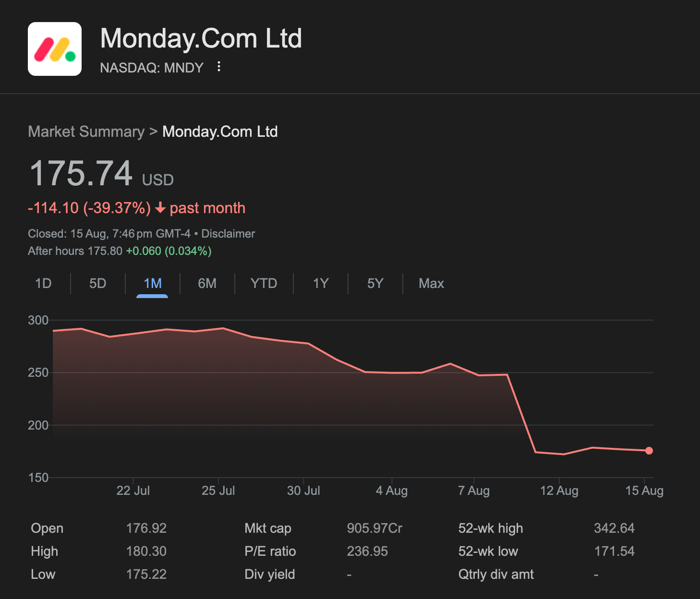Switch chart to 6M range
The width and height of the screenshot is (700, 599).
coord(207,283)
